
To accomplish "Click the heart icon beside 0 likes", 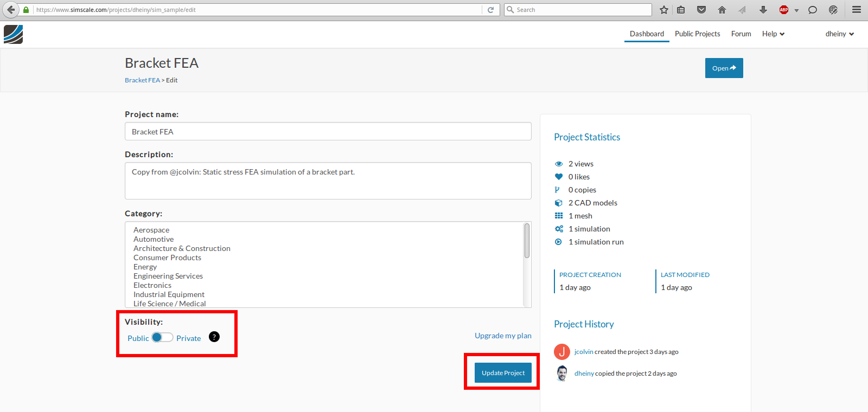I will (x=559, y=177).
